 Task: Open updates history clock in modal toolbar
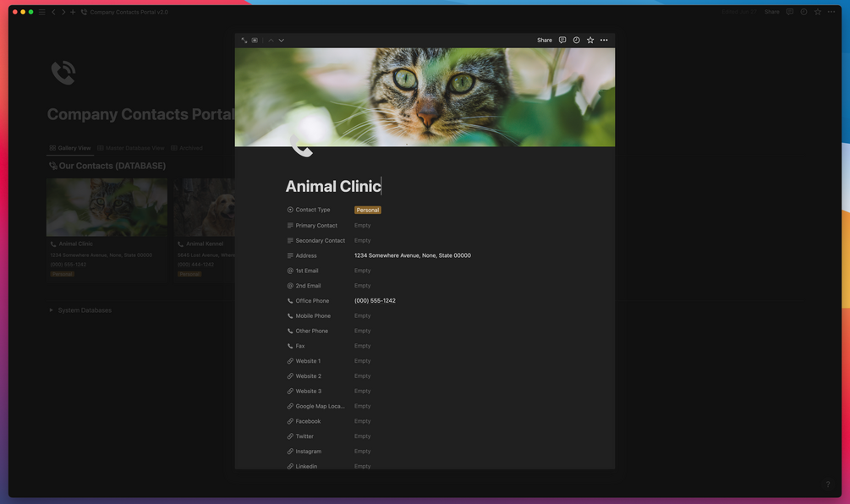(x=576, y=40)
